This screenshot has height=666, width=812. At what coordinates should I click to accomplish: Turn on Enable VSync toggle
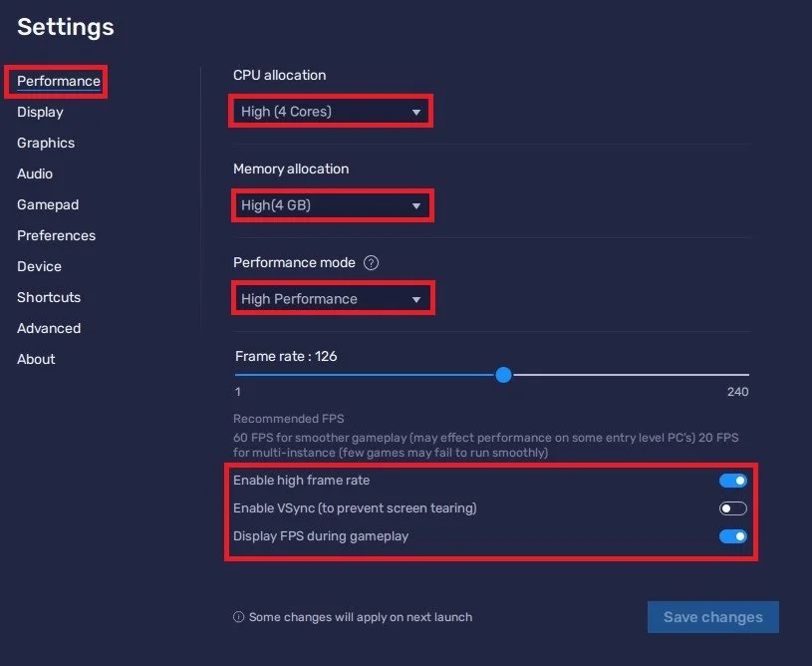coord(732,508)
